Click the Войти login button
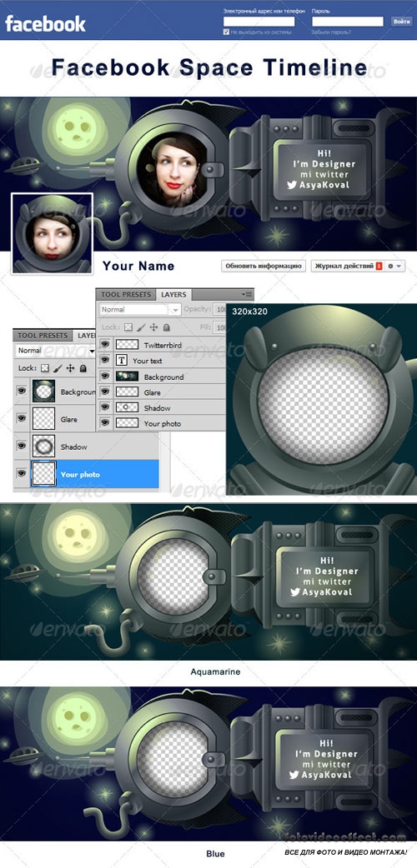The image size is (417, 868). (401, 22)
